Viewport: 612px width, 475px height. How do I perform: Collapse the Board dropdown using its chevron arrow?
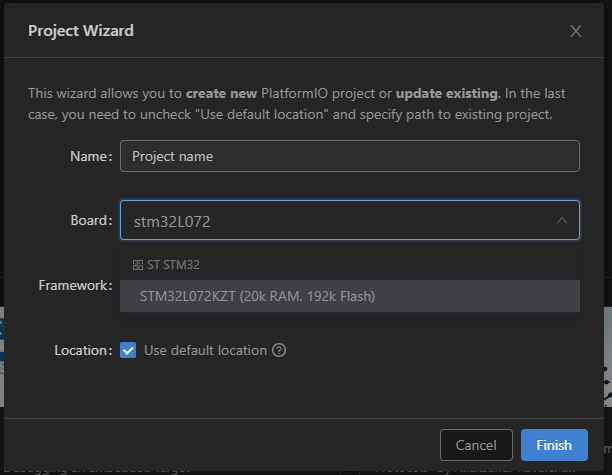click(x=561, y=221)
